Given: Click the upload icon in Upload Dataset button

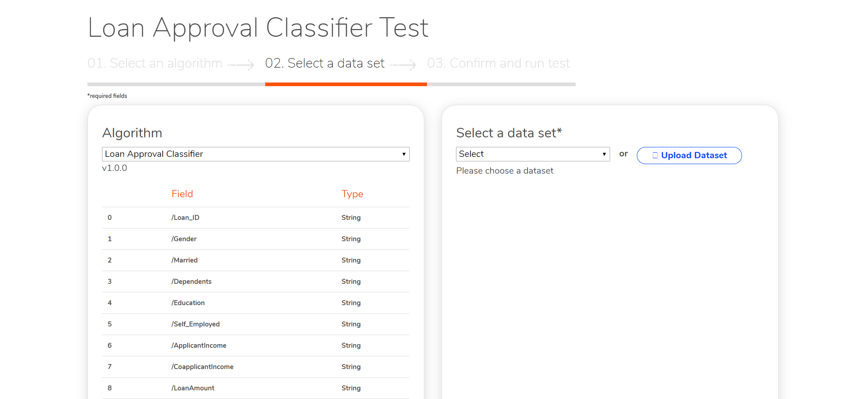Looking at the screenshot, I should pos(655,156).
